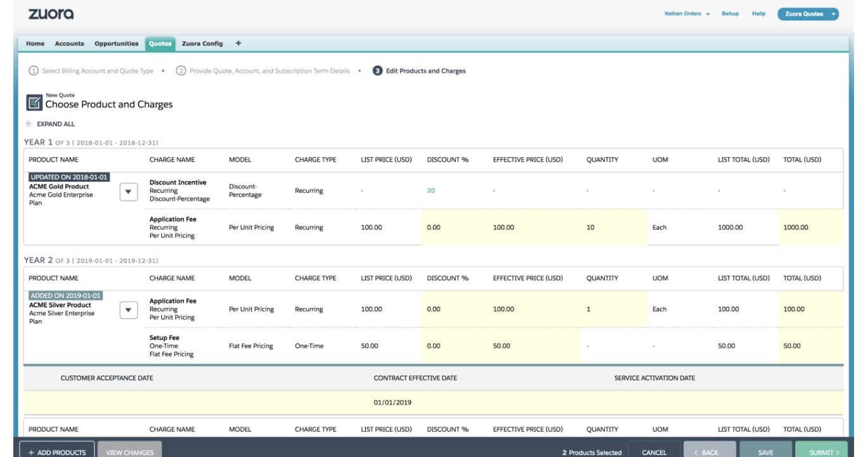
Task: Go to the Home tab
Action: (35, 43)
